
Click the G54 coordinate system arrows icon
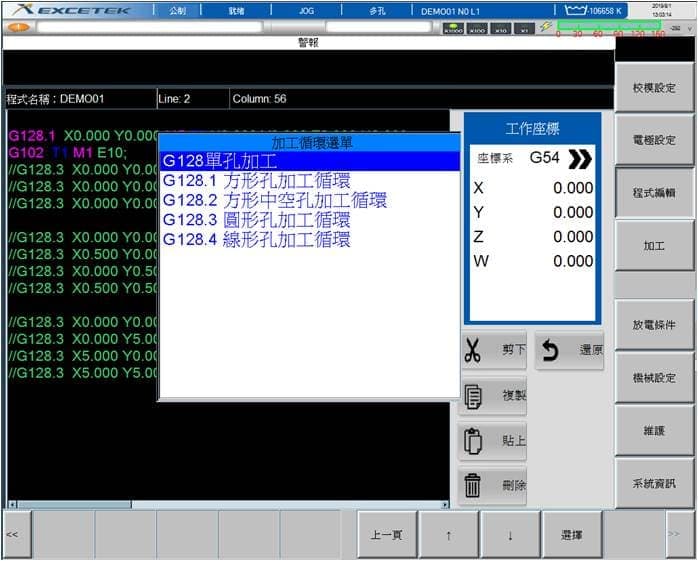579,159
